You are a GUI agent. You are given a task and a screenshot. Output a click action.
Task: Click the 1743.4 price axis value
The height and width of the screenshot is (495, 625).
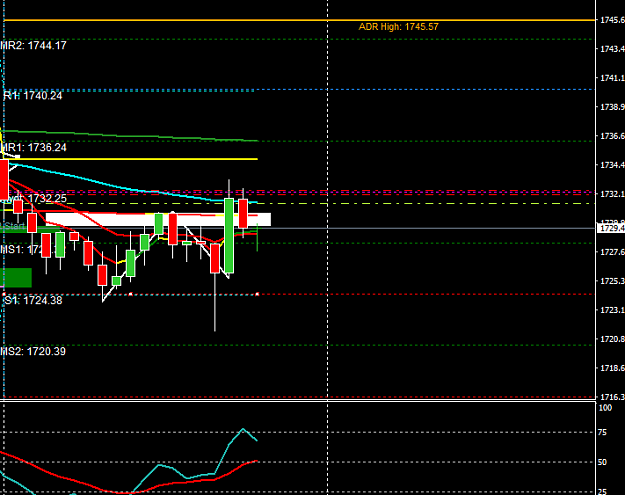point(612,49)
